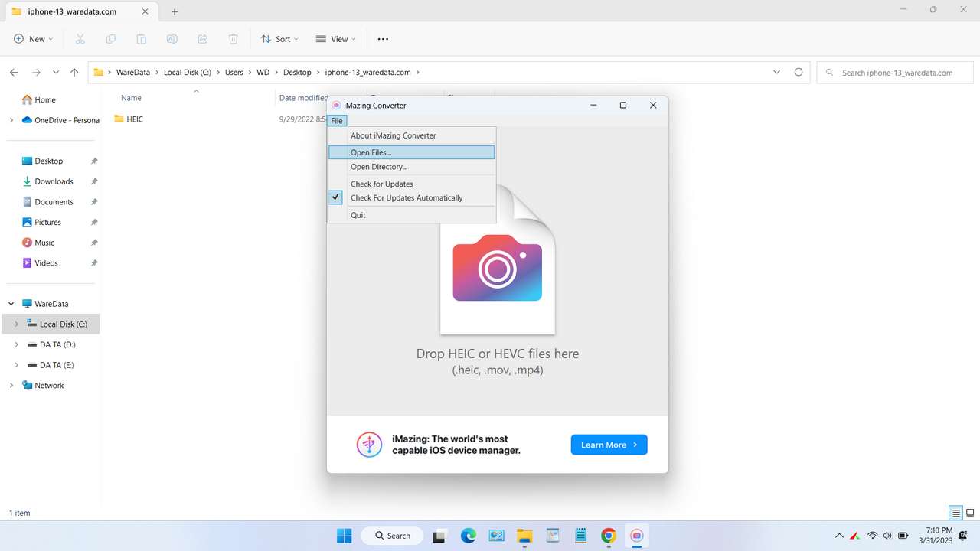The height and width of the screenshot is (551, 980).
Task: Disable Check For Updates Automatically
Action: click(x=407, y=197)
